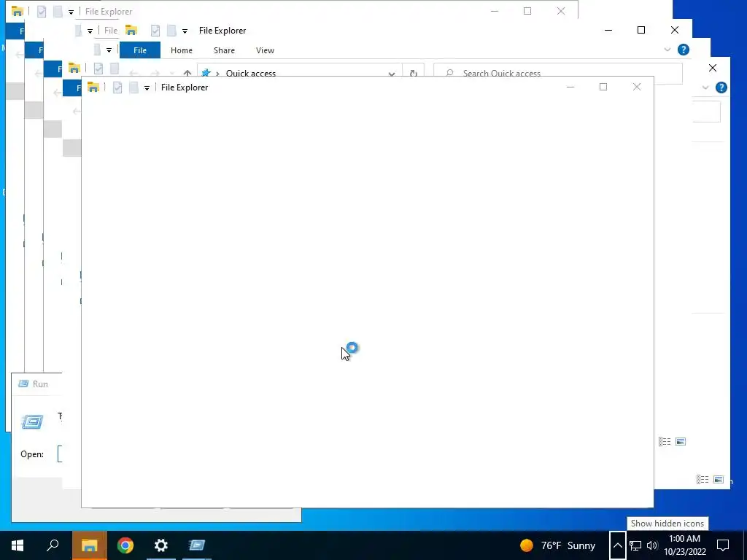Open File tab in second File Explorer window
This screenshot has height=560, width=747.
[139, 50]
